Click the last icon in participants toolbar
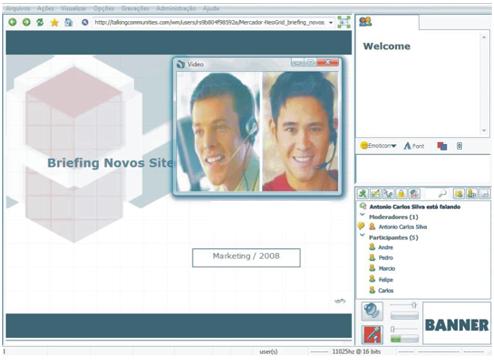 [484, 193]
